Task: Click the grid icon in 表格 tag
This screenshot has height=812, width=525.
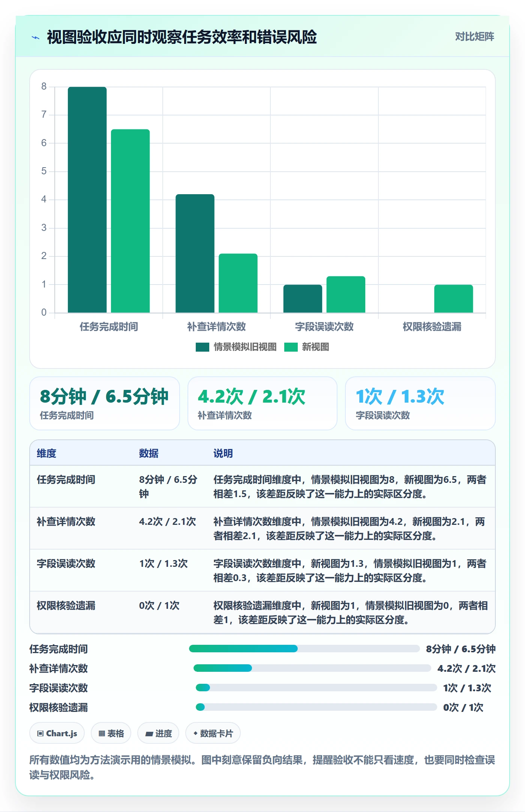Action: tap(102, 734)
